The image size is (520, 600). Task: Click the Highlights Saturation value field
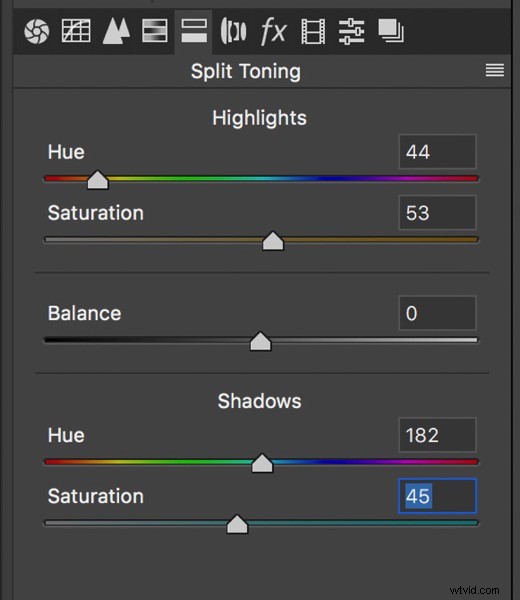[437, 213]
